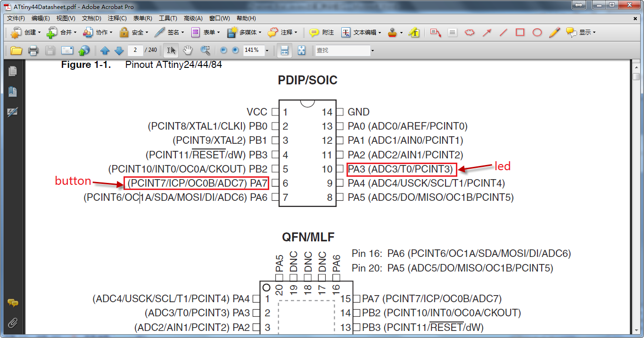Viewport: 644px width, 338px height.
Task: Open the 高级(A) menu
Action: click(193, 18)
